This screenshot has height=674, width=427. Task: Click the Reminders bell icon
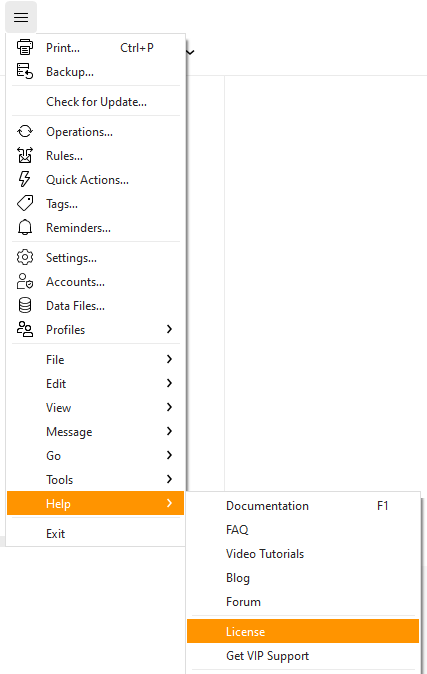[25, 227]
